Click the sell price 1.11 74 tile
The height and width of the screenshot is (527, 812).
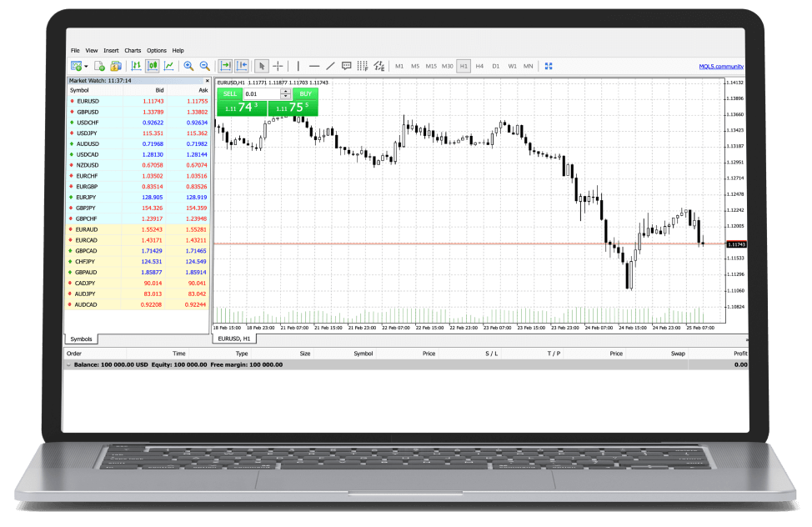click(242, 108)
